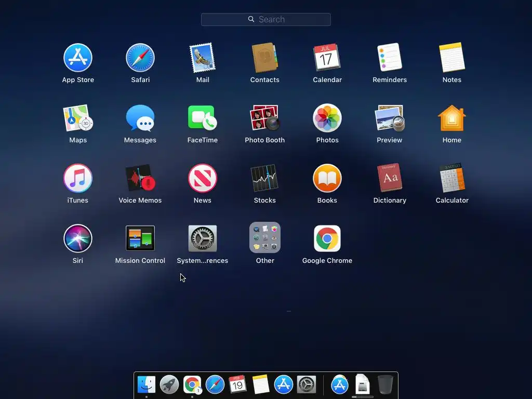Open the Calculator app

452,178
